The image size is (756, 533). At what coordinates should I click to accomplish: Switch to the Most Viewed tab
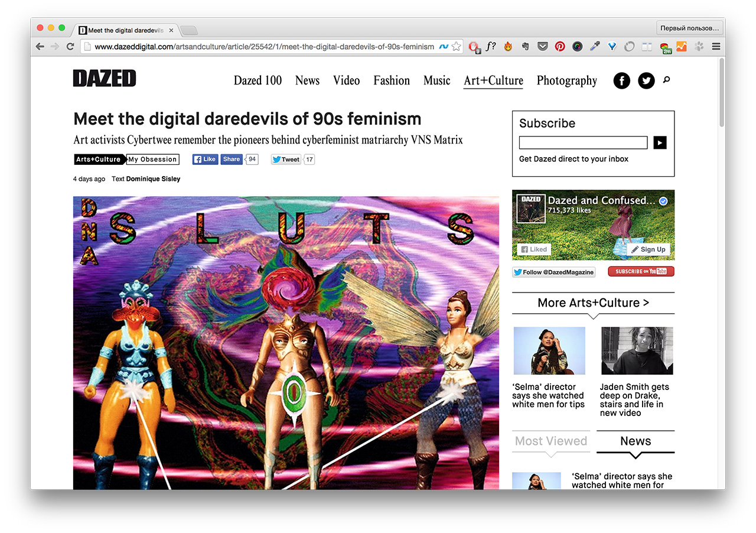[550, 441]
